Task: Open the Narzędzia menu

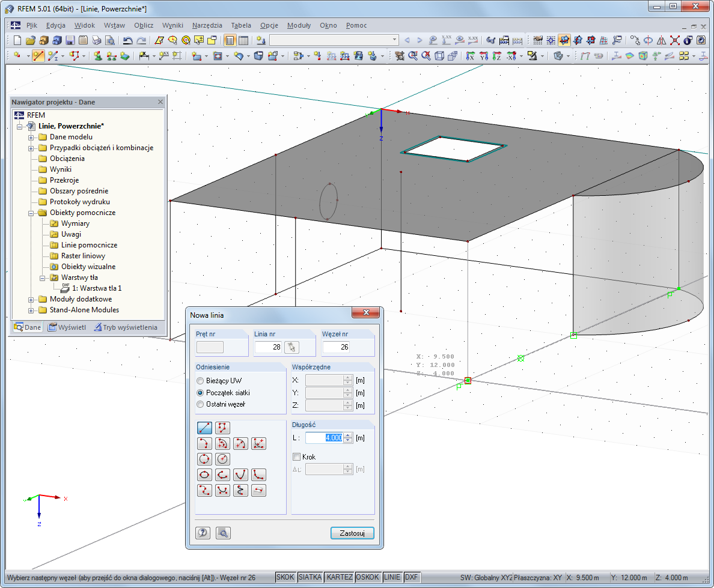Action: point(207,25)
